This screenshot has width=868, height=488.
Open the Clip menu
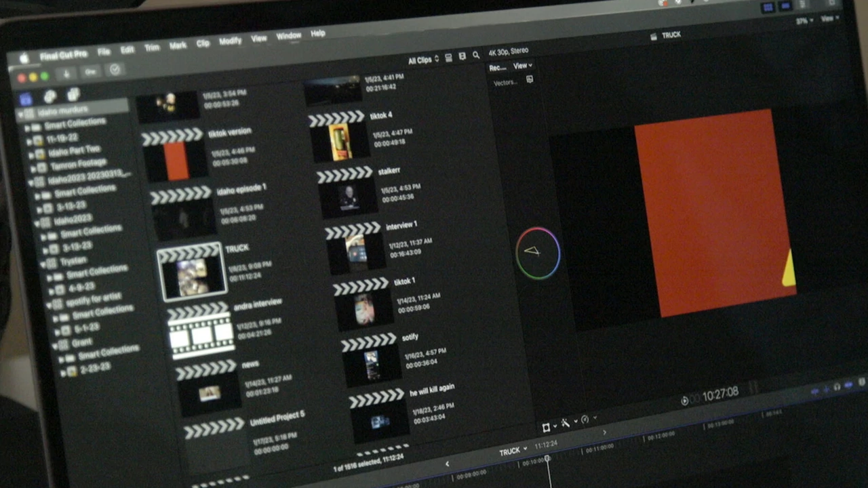[x=203, y=43]
